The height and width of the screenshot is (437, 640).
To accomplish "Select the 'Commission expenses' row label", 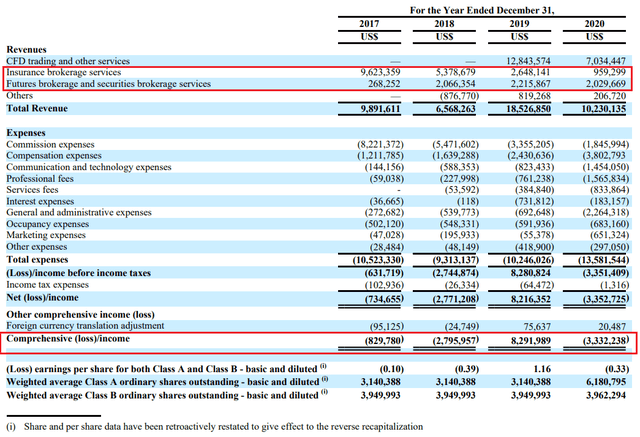I will click(x=50, y=144).
